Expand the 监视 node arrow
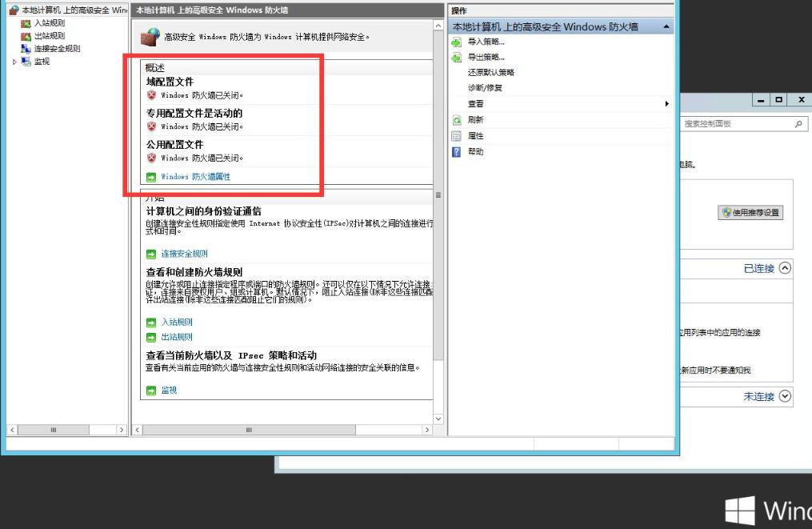 click(x=14, y=62)
